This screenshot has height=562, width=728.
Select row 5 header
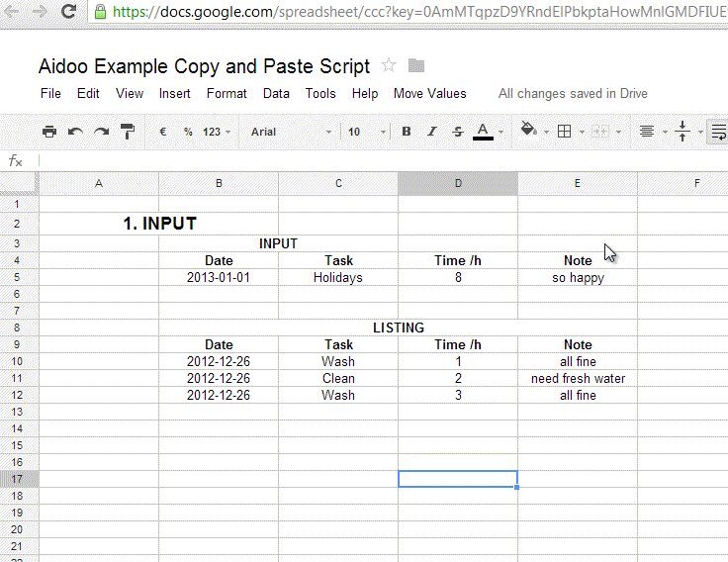point(18,277)
